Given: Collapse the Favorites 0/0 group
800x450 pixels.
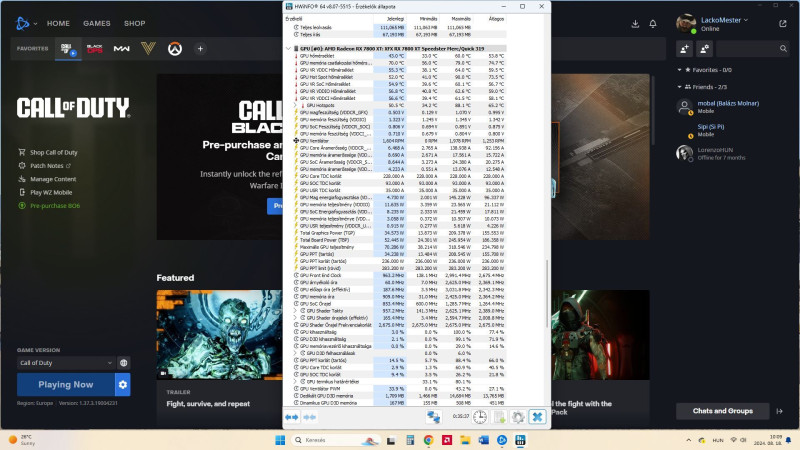Looking at the screenshot, I should [x=679, y=70].
